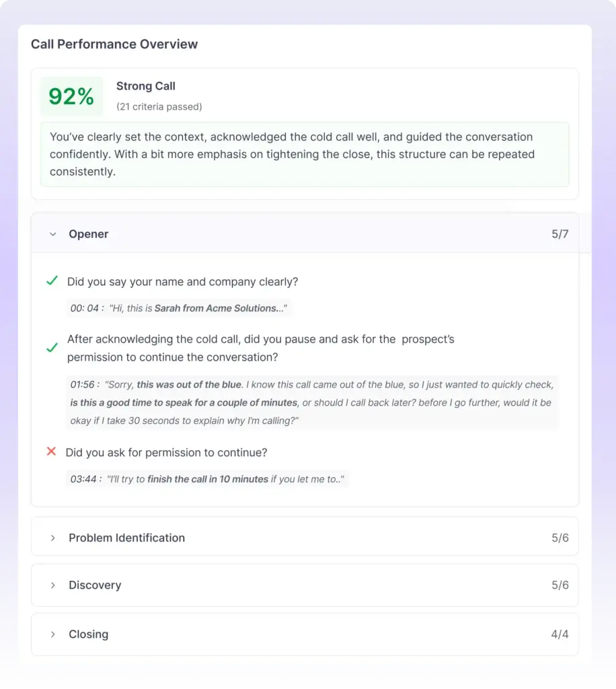Click the downward chevron next to Opener
Screen dimensions: 616x689
tap(53, 234)
